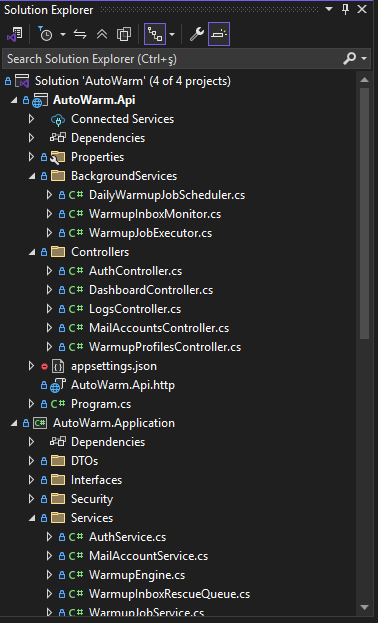Toggle the file nesting view button

point(155,35)
